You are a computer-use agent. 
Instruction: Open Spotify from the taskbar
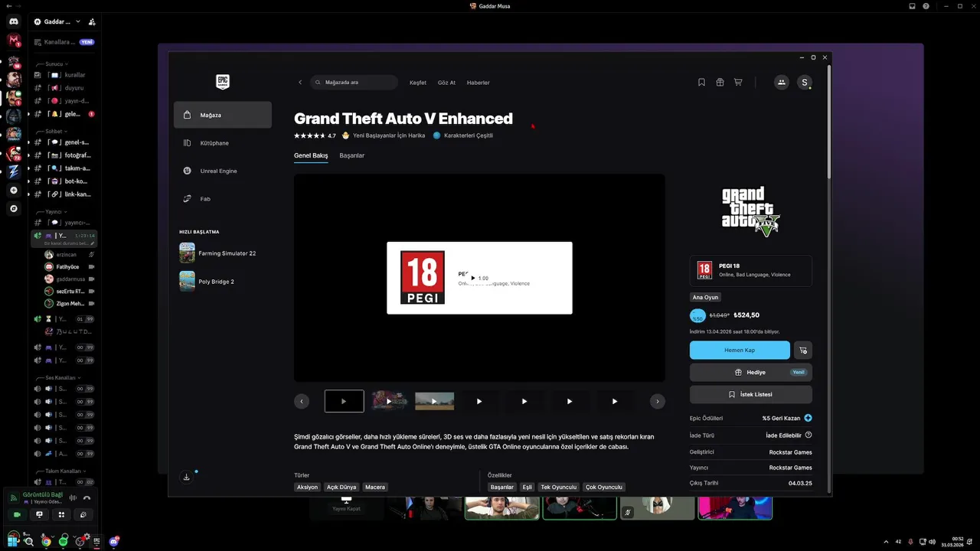(63, 541)
